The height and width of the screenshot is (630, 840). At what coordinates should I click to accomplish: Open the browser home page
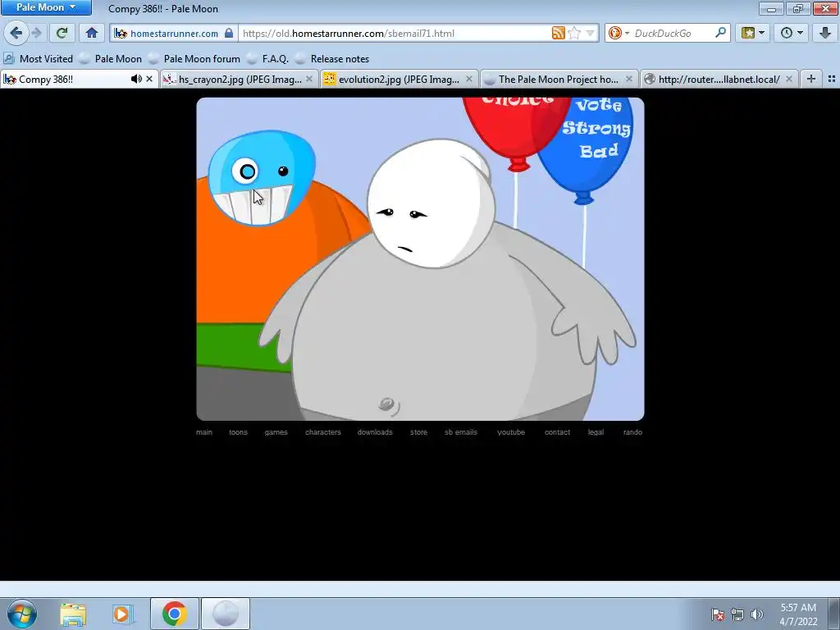(x=92, y=33)
